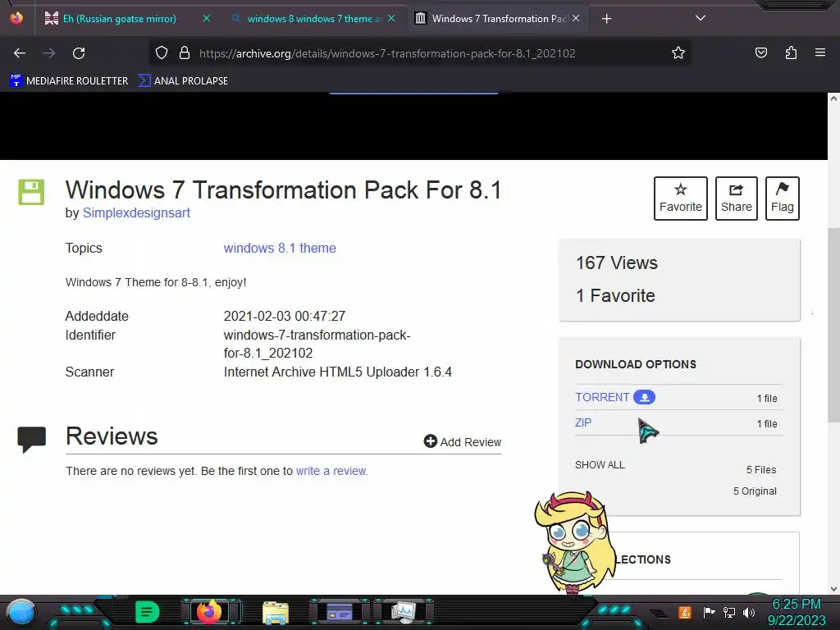Click the Firefox logo icon in the tab bar
This screenshot has width=840, height=630.
[x=16, y=18]
